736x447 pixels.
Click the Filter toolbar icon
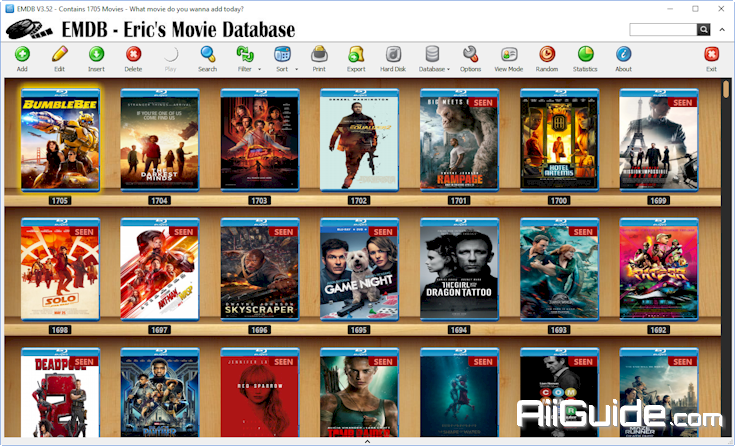coord(245,54)
